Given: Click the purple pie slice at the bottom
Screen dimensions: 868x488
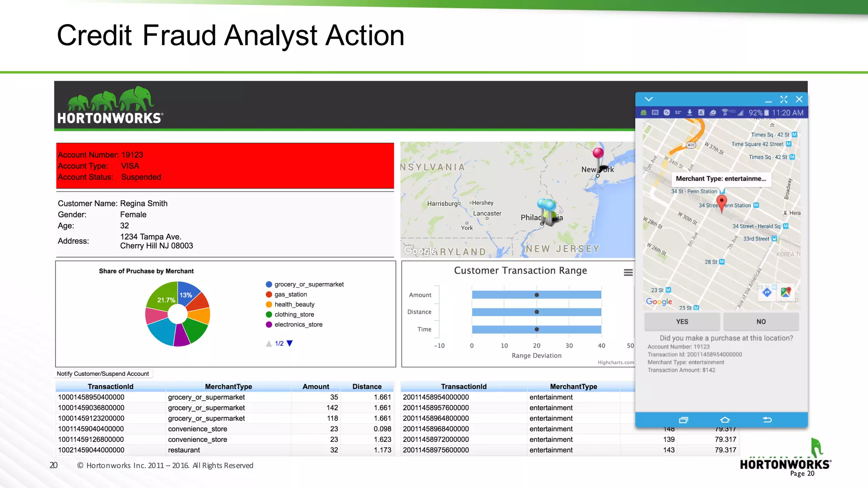Looking at the screenshot, I should point(181,335).
